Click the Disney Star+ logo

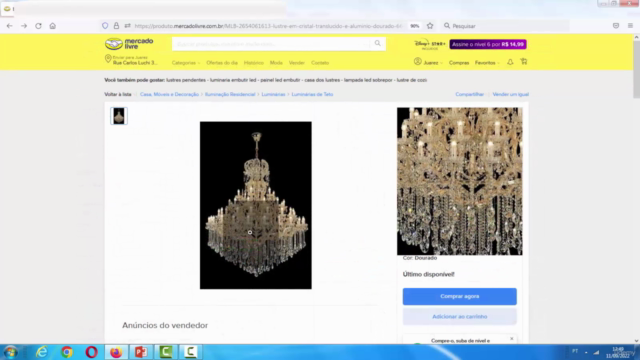coord(430,44)
